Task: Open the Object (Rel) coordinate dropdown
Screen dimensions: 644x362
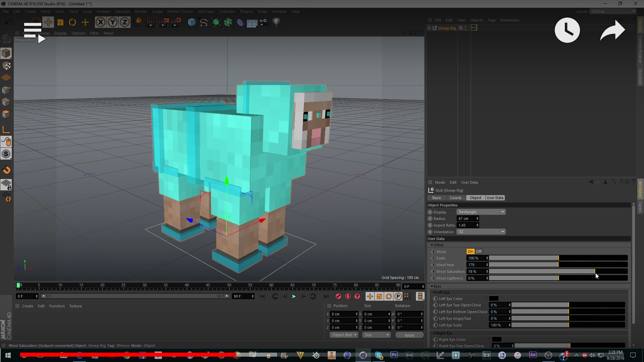Action: tap(344, 335)
